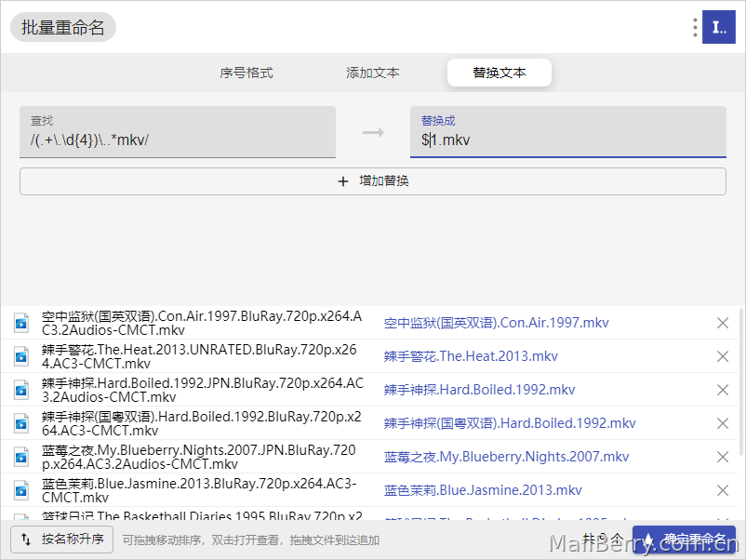Click new name 辣手神探.Hard.Boiled.1992.mkv

click(x=480, y=390)
